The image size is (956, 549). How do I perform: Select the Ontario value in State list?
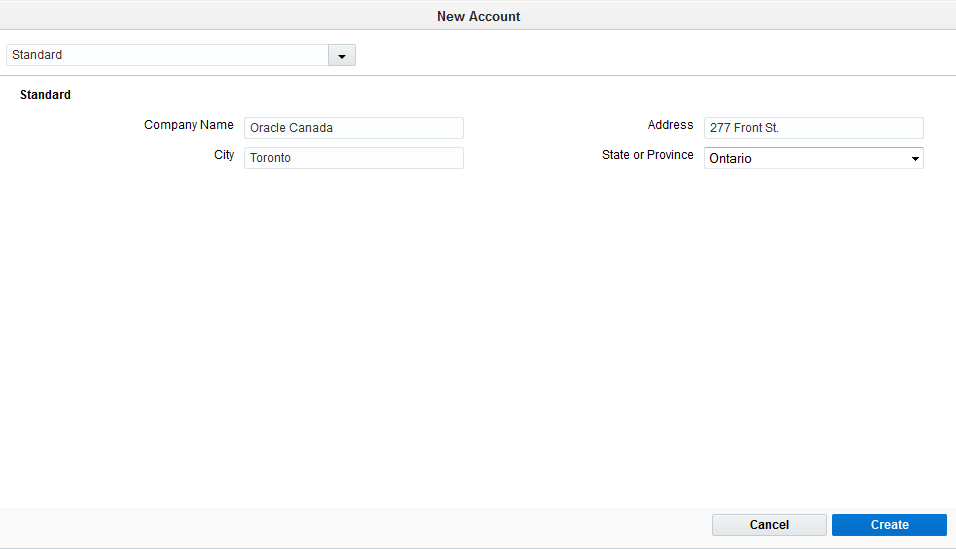[730, 159]
